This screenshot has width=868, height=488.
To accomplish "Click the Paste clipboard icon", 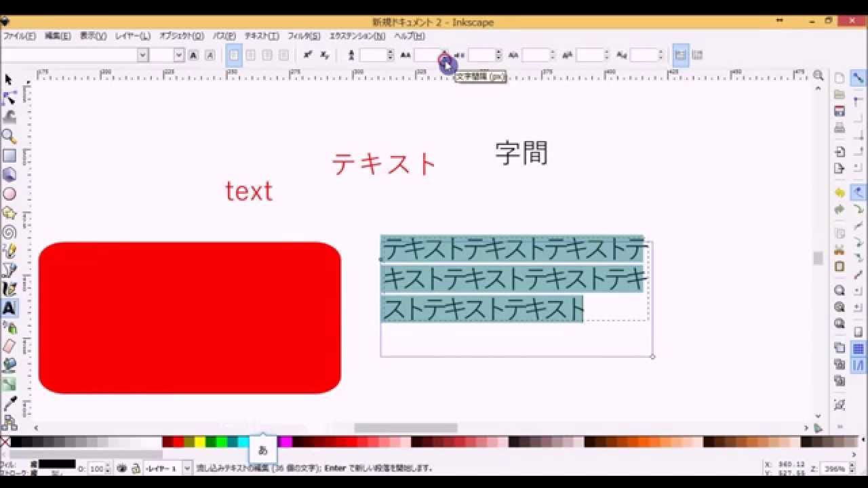I will [x=840, y=266].
